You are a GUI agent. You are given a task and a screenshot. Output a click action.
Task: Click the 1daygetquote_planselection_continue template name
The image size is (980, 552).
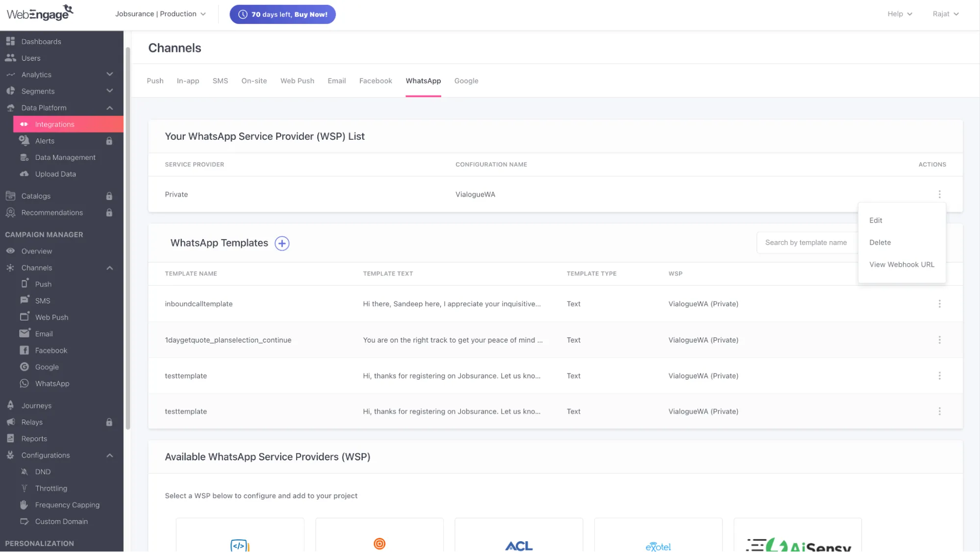[x=228, y=340]
